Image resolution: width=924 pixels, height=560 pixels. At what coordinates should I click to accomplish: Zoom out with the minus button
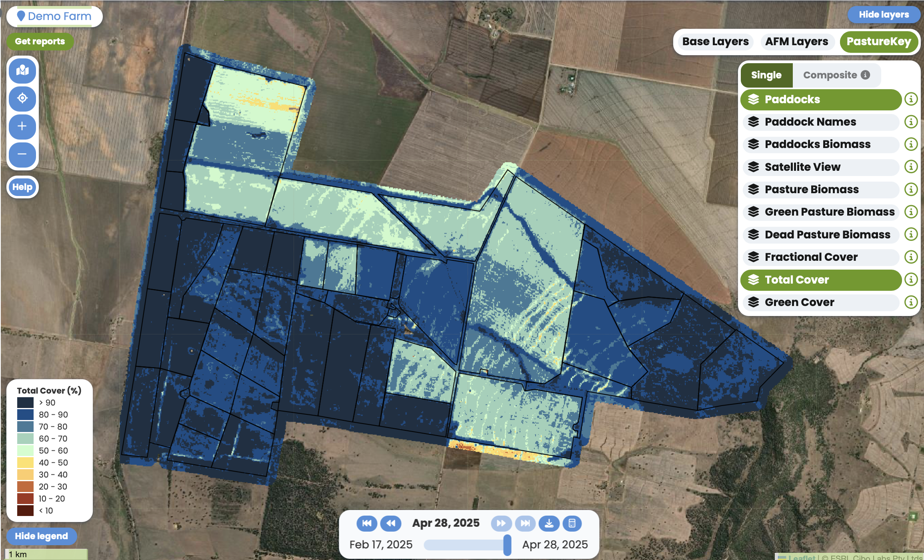(x=22, y=154)
